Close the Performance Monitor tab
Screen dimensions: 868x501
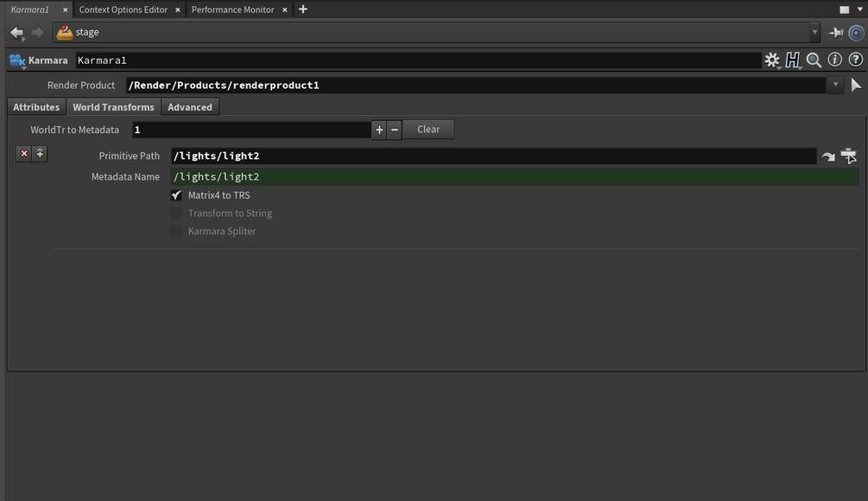284,10
